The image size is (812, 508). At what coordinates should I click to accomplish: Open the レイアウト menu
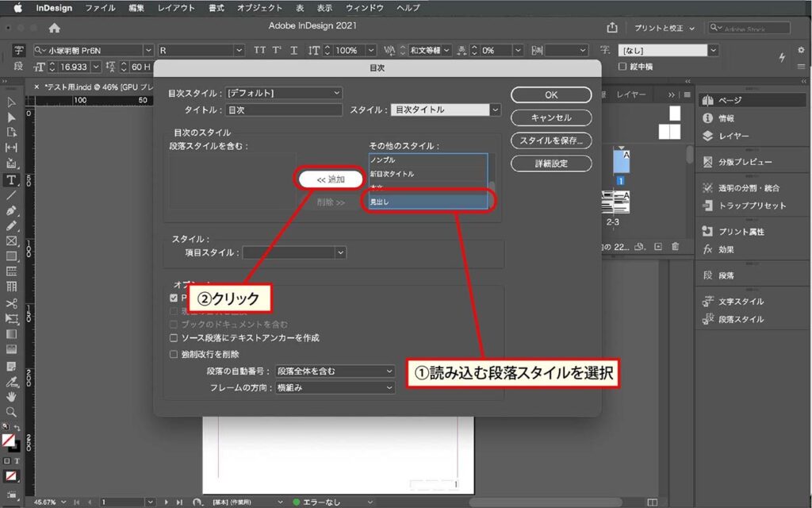point(176,8)
